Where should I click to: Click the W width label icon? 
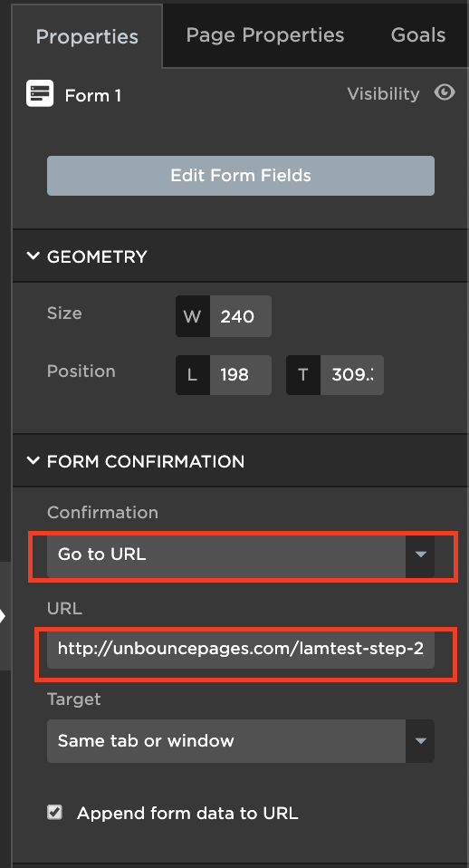(193, 316)
